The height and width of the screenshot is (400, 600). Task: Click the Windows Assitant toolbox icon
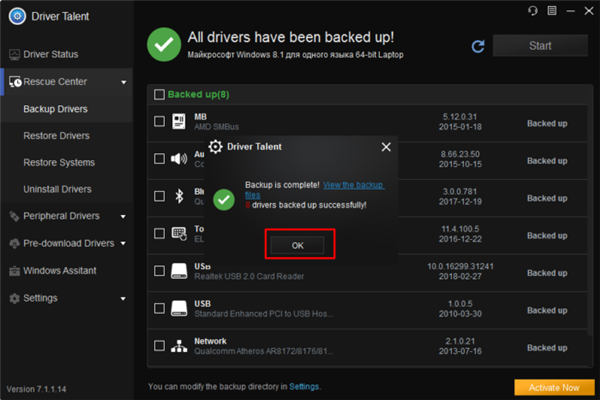pos(15,271)
